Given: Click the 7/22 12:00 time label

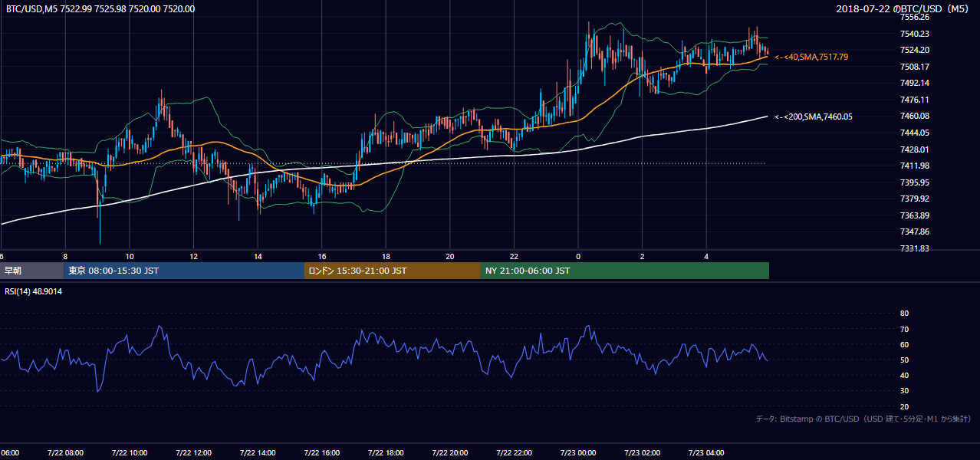Looking at the screenshot, I should click(x=193, y=453).
